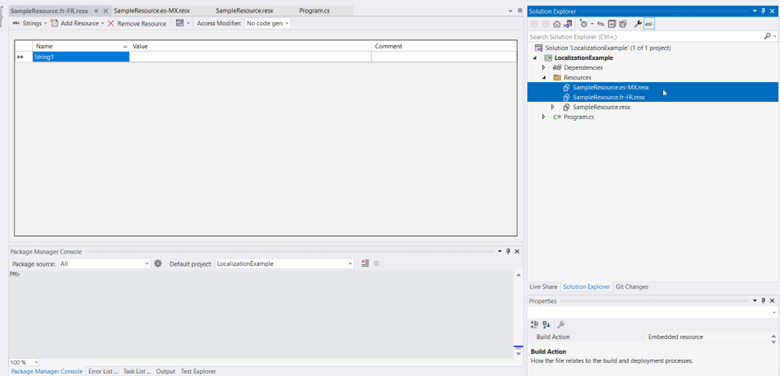Image resolution: width=780 pixels, height=376 pixels.
Task: Open the Task List tab
Action: click(x=137, y=372)
